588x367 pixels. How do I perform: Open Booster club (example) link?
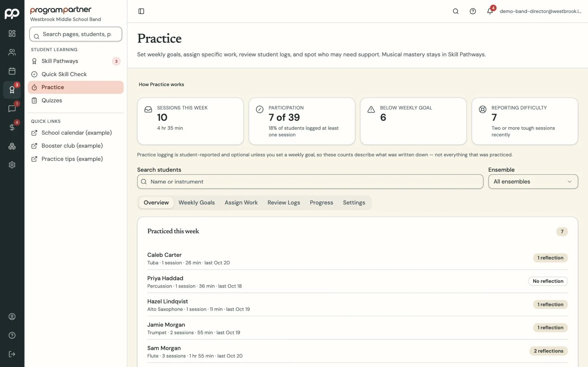[76, 146]
